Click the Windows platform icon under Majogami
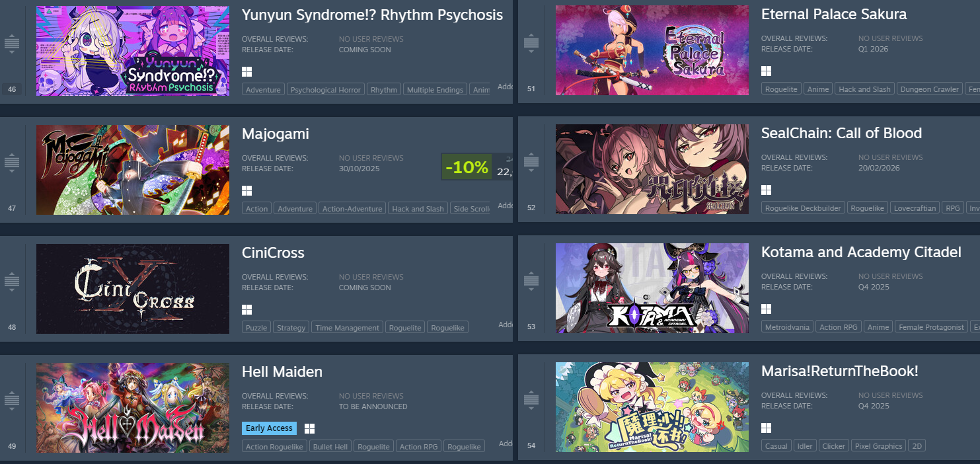 pos(247,191)
